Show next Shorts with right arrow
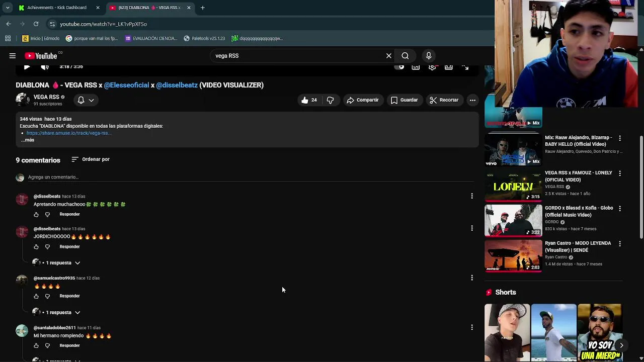Image resolution: width=644 pixels, height=362 pixels. coord(621,345)
